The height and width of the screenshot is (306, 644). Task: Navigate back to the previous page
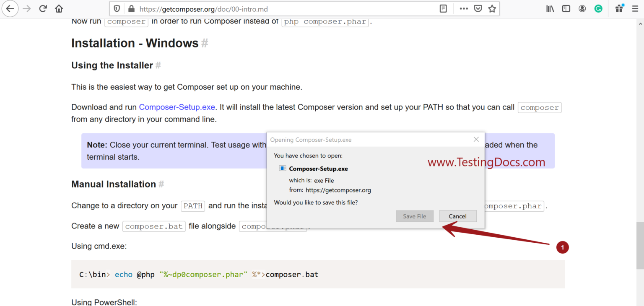click(x=10, y=8)
